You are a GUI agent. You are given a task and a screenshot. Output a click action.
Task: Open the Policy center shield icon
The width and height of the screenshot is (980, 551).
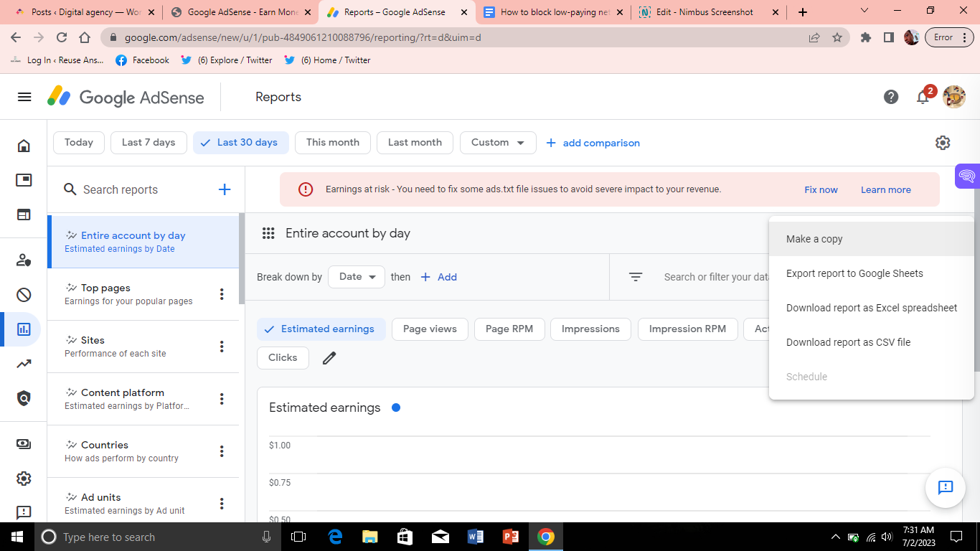24,398
